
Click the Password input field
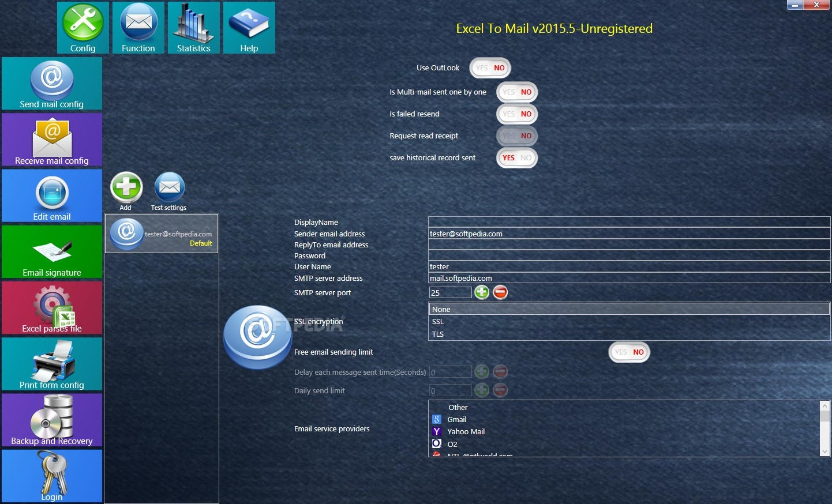click(629, 255)
